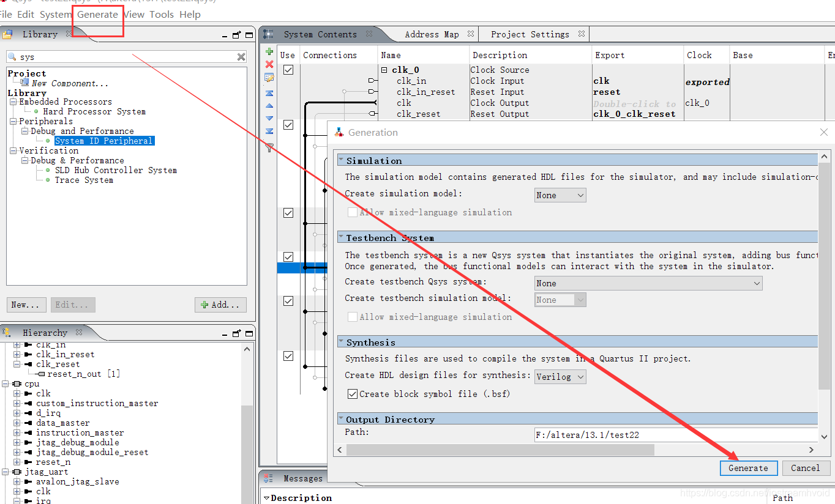The width and height of the screenshot is (835, 504).
Task: Click the Generation dialog title icon
Action: coord(339,133)
